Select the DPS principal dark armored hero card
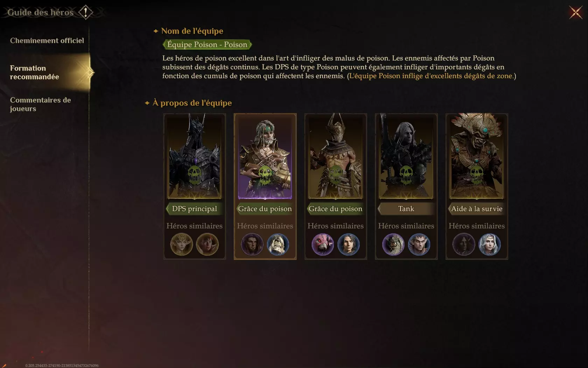588x368 pixels. tap(195, 156)
